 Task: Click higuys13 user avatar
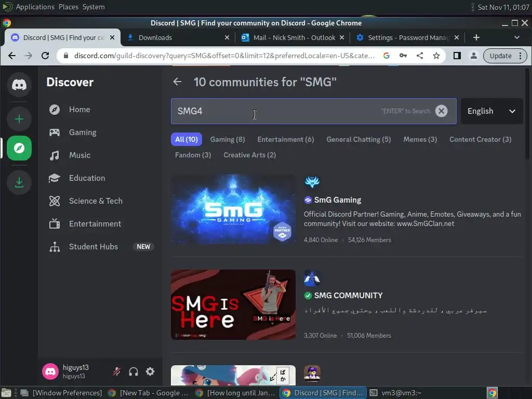click(x=50, y=371)
